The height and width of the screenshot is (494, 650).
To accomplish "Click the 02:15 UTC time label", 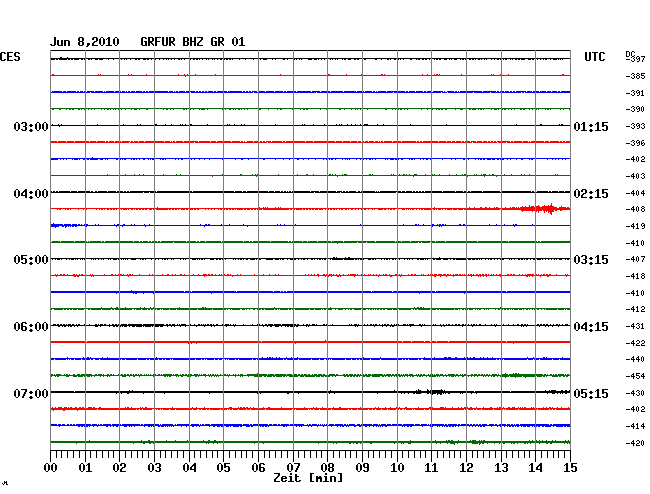I will coord(591,194).
